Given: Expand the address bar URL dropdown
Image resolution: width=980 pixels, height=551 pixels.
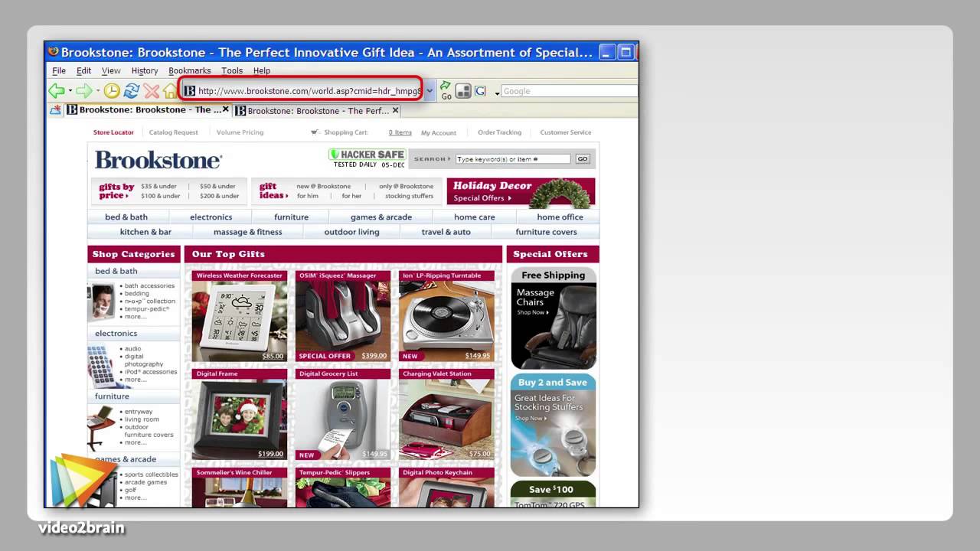Looking at the screenshot, I should pos(429,91).
